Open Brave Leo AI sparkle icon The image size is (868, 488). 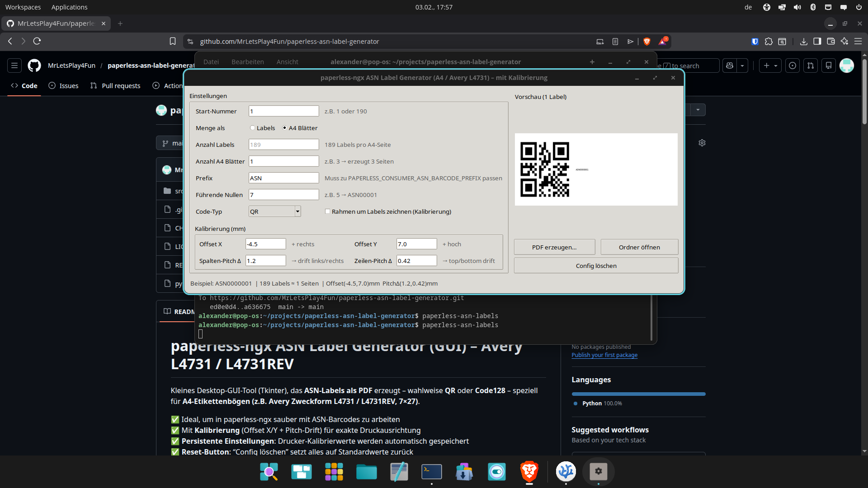pos(844,41)
